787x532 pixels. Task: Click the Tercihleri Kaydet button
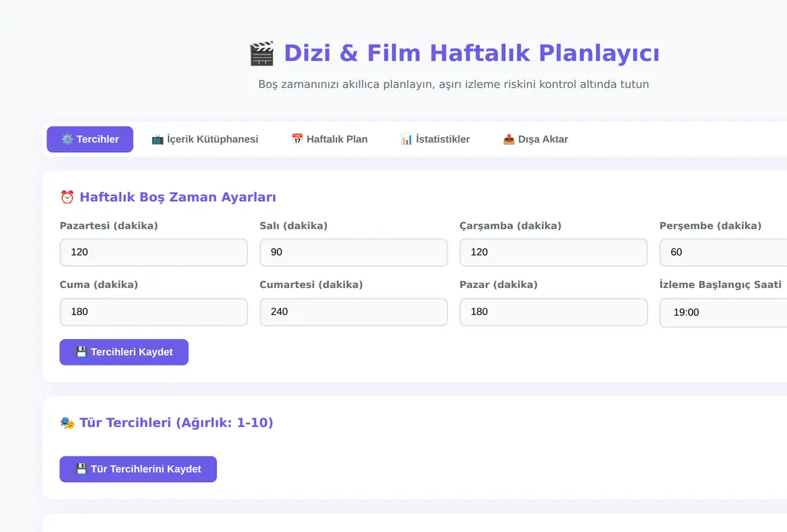[x=124, y=352]
